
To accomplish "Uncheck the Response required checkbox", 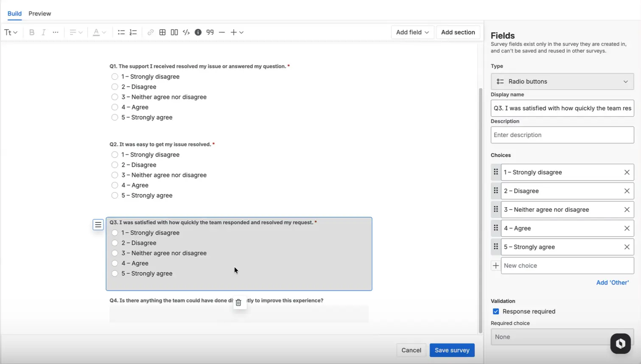I will (495, 311).
